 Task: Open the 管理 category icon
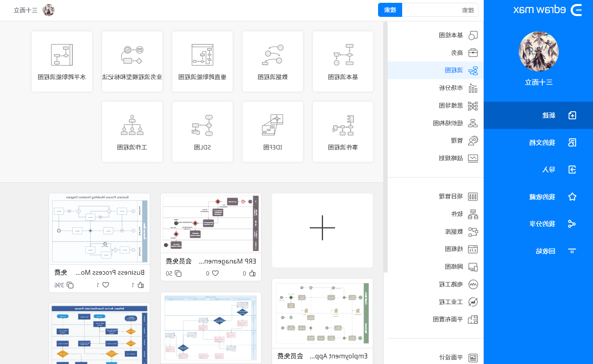pyautogui.click(x=473, y=141)
